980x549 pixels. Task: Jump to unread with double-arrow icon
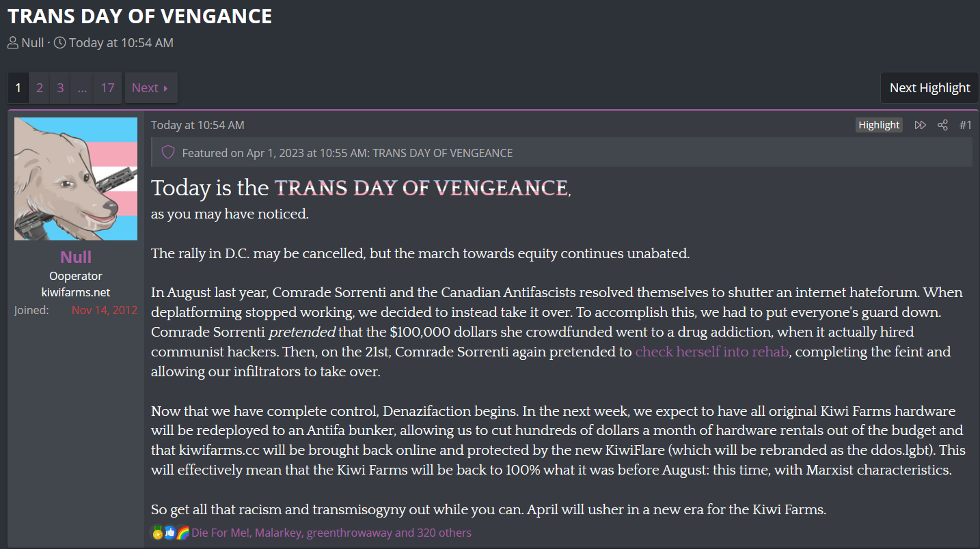click(920, 125)
